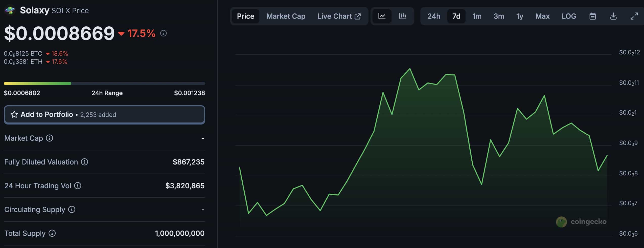Click the 0.0₈8125 BTC price text
Screen dimensions: 644x248
click(23, 54)
